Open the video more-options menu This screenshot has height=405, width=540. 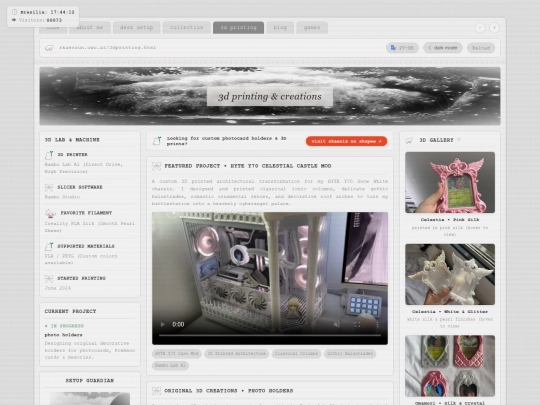(377, 324)
